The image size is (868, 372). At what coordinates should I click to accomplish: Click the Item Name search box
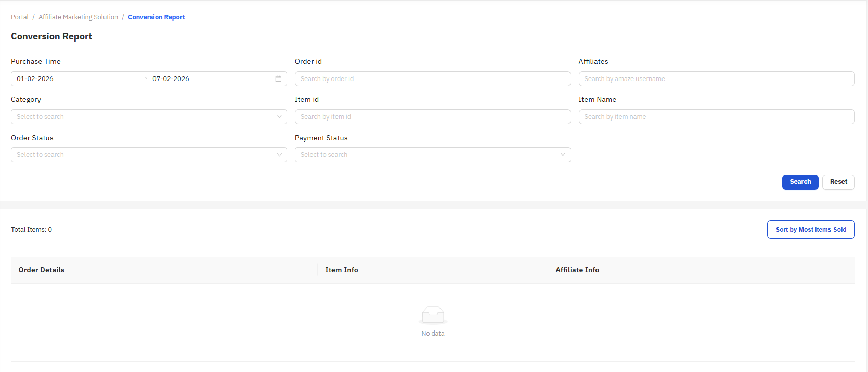(716, 117)
